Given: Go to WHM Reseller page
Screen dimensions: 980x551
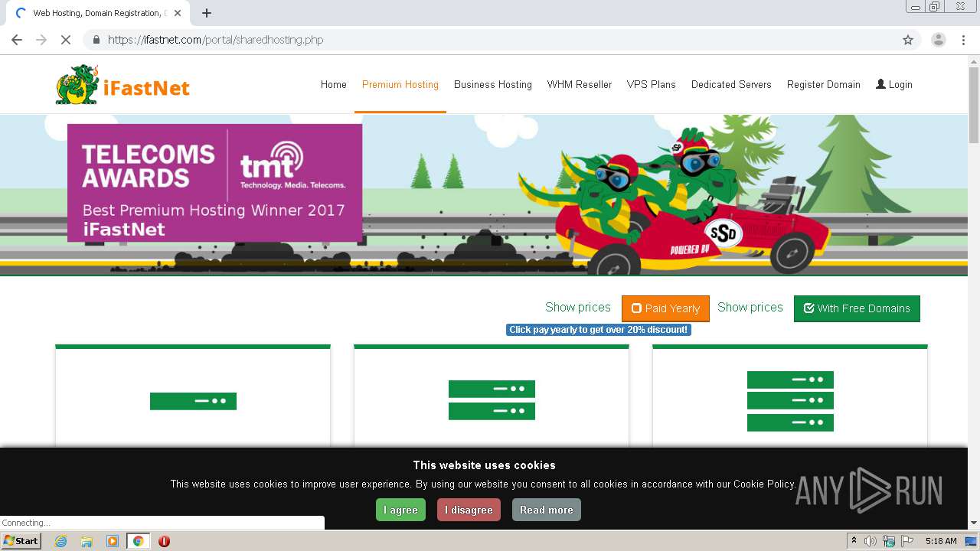Looking at the screenshot, I should [x=580, y=85].
